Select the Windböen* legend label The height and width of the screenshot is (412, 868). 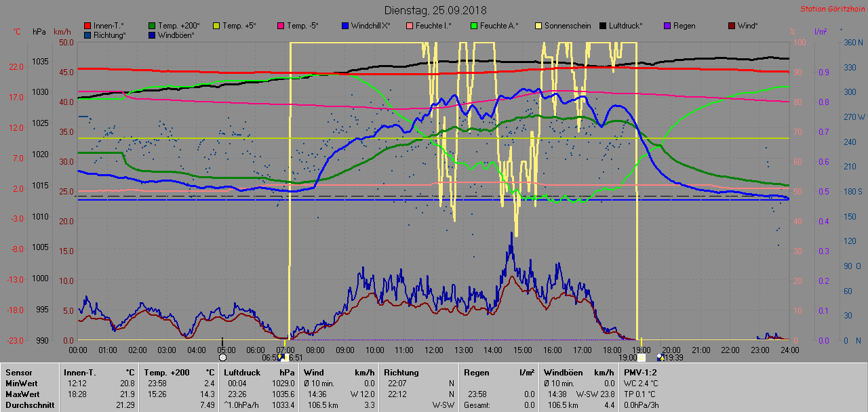[x=176, y=35]
